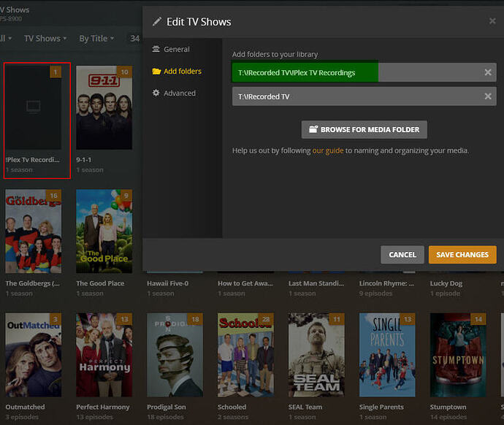Remove the T:\!Recorded TV\!Plex TV Recordings folder

488,72
